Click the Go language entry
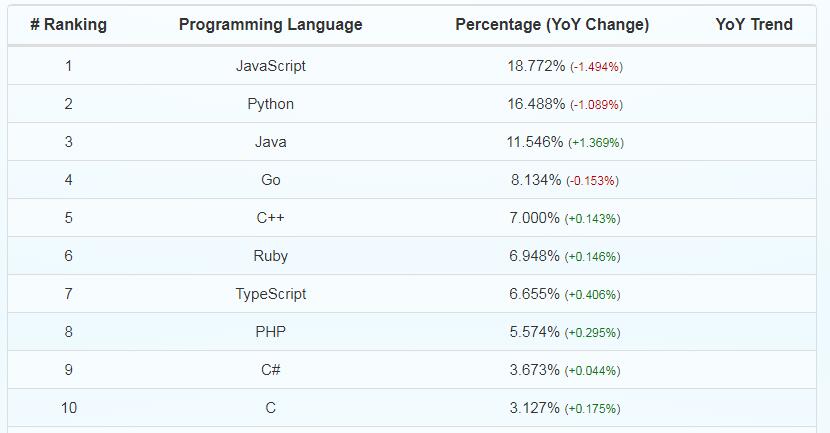This screenshot has height=433, width=830. coord(270,180)
